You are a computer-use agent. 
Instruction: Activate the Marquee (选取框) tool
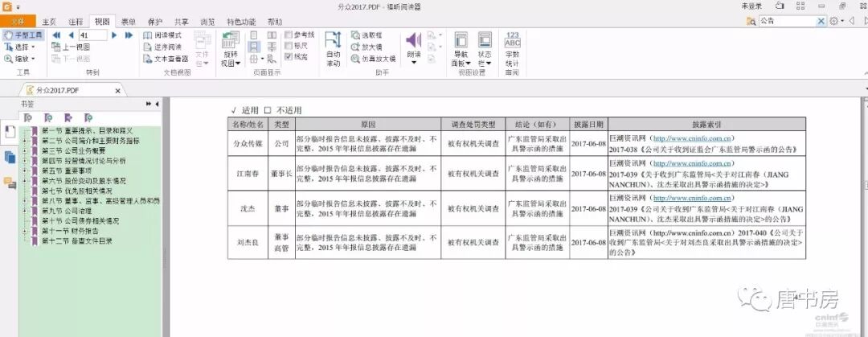click(x=366, y=35)
